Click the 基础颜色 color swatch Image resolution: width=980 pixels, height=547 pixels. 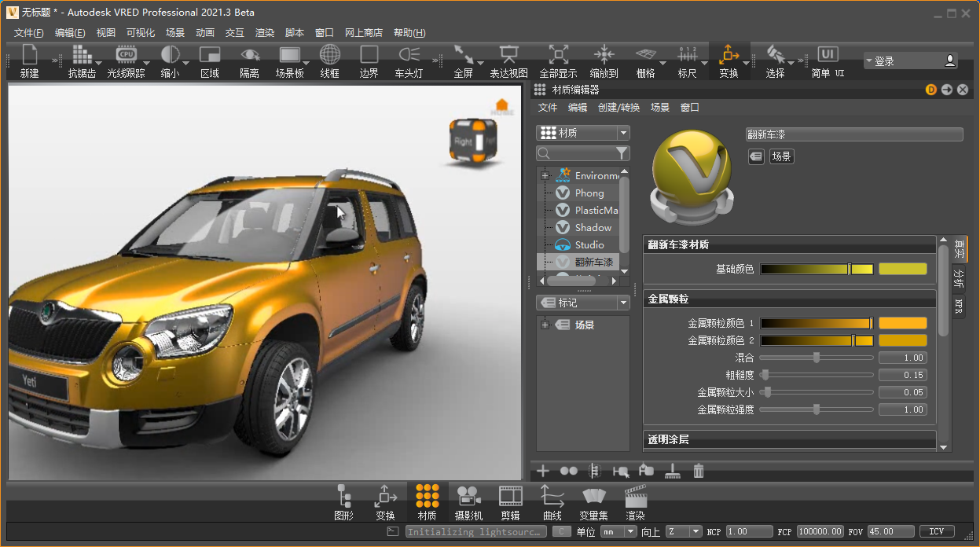click(x=902, y=269)
